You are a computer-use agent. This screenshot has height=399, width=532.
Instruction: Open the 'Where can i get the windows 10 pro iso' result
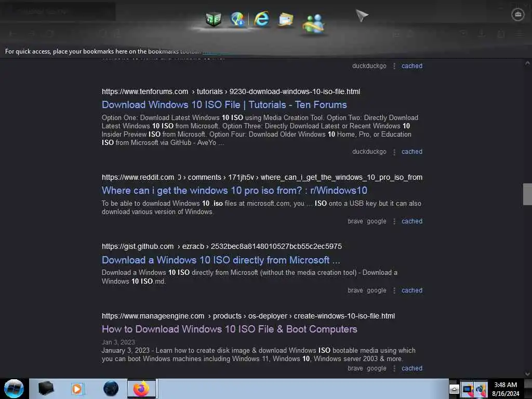click(234, 191)
